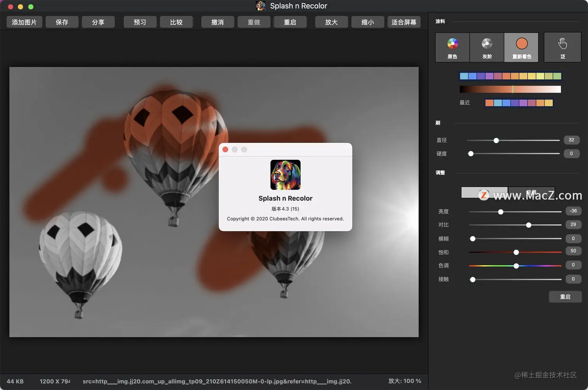Click the 放大 zoom in button
588x390 pixels.
click(331, 22)
